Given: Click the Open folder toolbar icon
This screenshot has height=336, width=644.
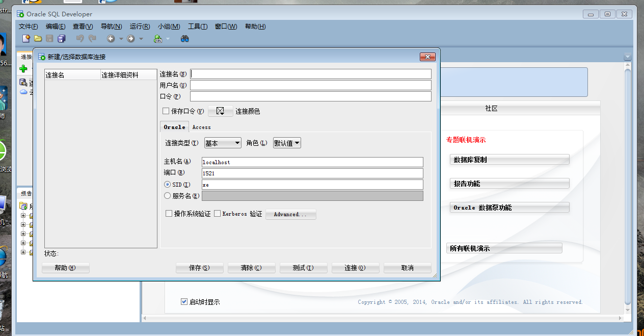Looking at the screenshot, I should [38, 38].
